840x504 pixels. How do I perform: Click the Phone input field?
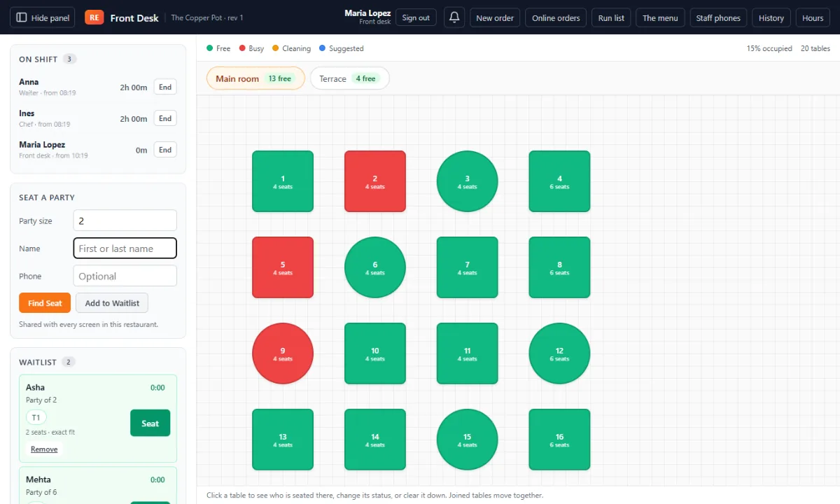point(125,276)
